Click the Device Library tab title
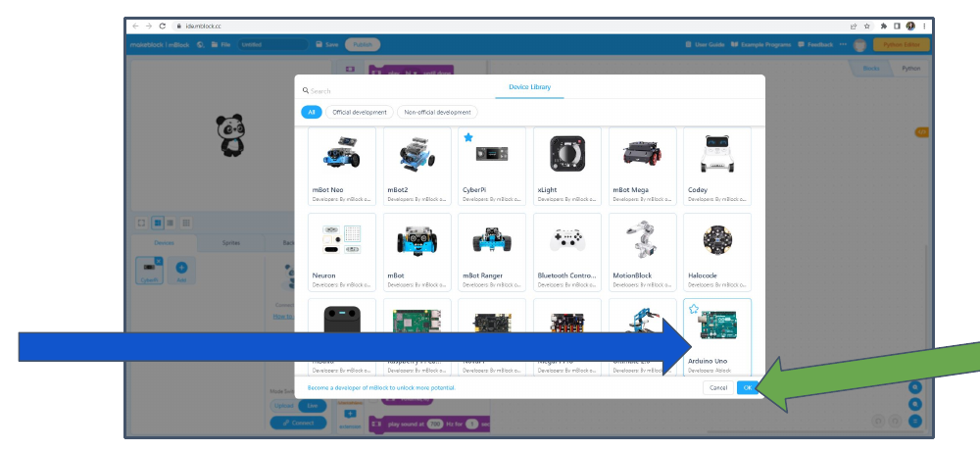The width and height of the screenshot is (980, 451). (x=529, y=87)
